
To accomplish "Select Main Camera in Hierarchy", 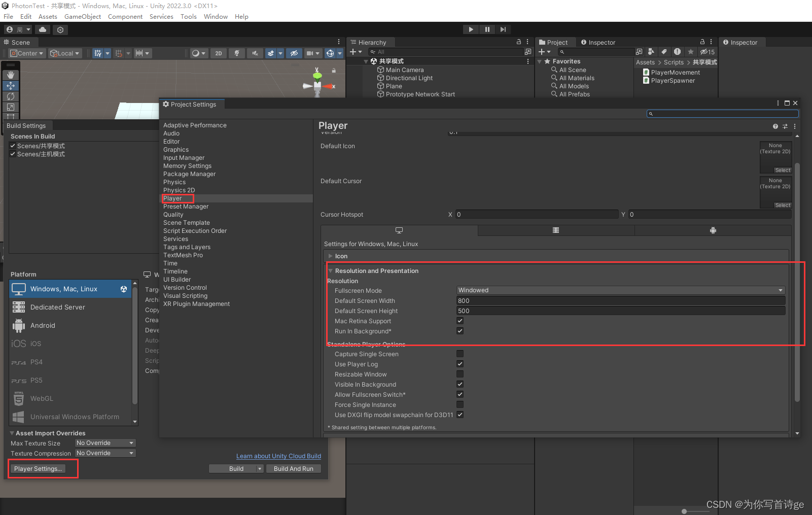I will (x=404, y=70).
